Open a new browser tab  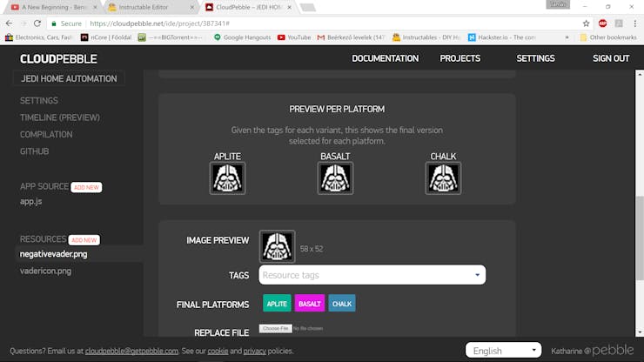pos(307,7)
